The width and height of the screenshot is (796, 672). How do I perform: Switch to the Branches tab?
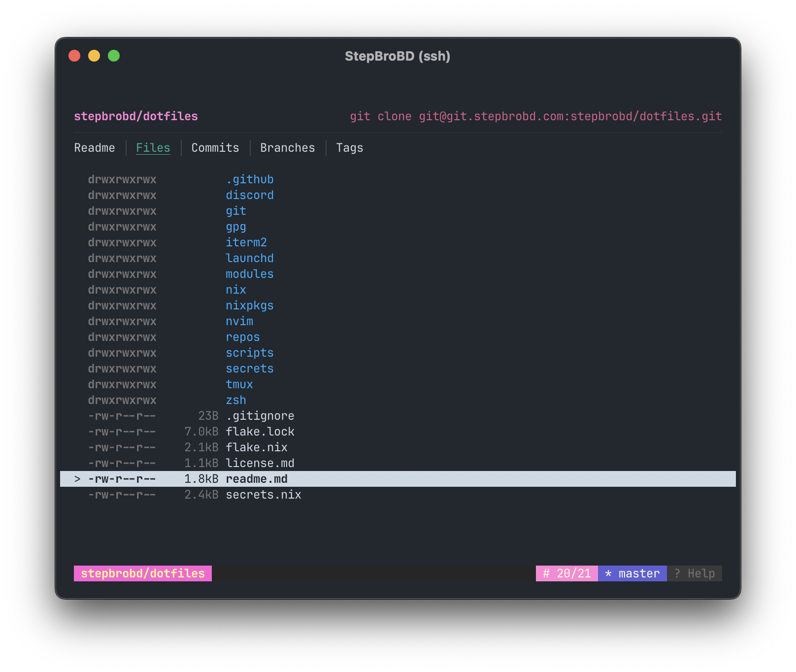[x=287, y=147]
